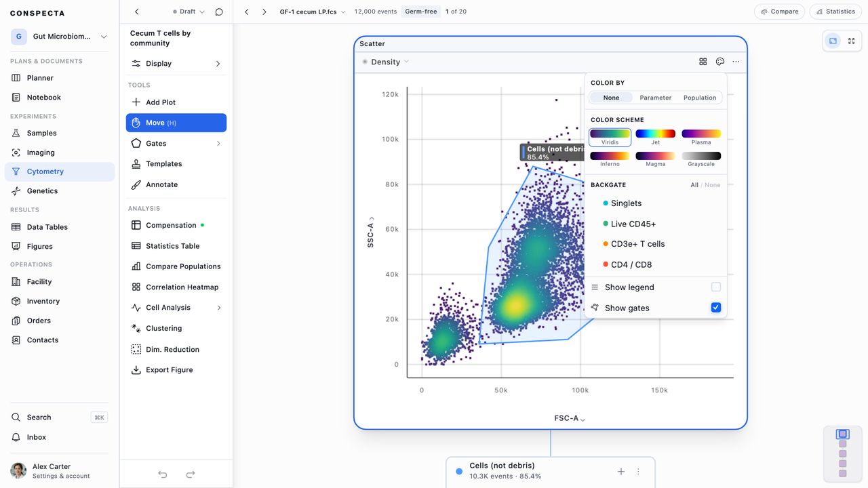The width and height of the screenshot is (868, 488).
Task: Open Alex Carter account settings
Action: (60, 471)
